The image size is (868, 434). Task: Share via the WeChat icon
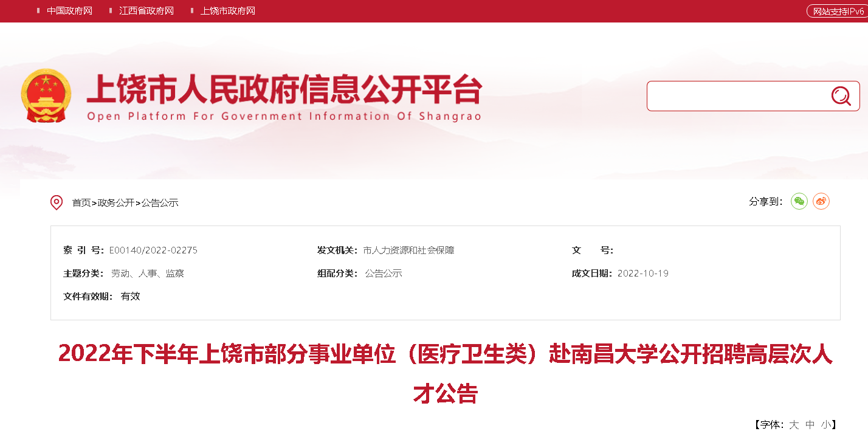coord(799,201)
